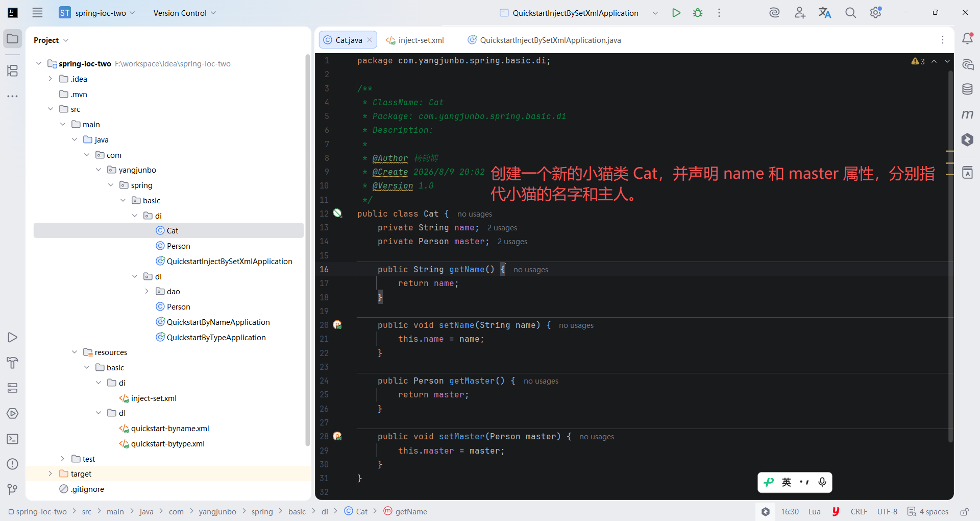This screenshot has height=521, width=980.
Task: Open the run configuration dropdown arrow
Action: pos(655,13)
